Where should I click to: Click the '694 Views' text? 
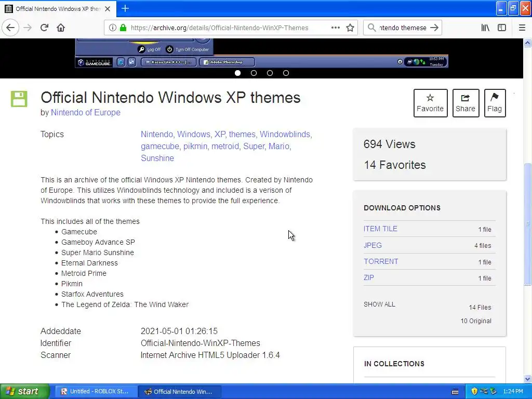point(390,144)
